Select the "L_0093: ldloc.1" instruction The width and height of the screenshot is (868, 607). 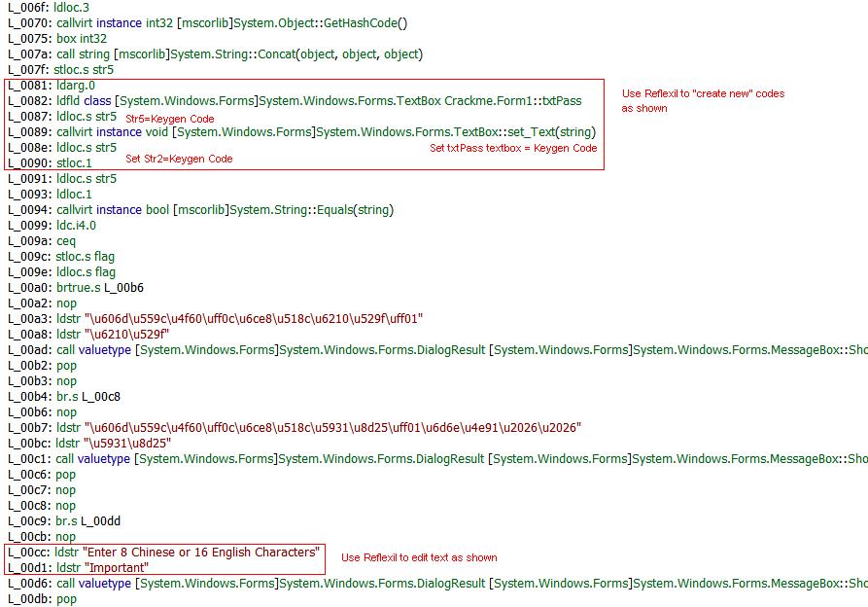[x=50, y=194]
